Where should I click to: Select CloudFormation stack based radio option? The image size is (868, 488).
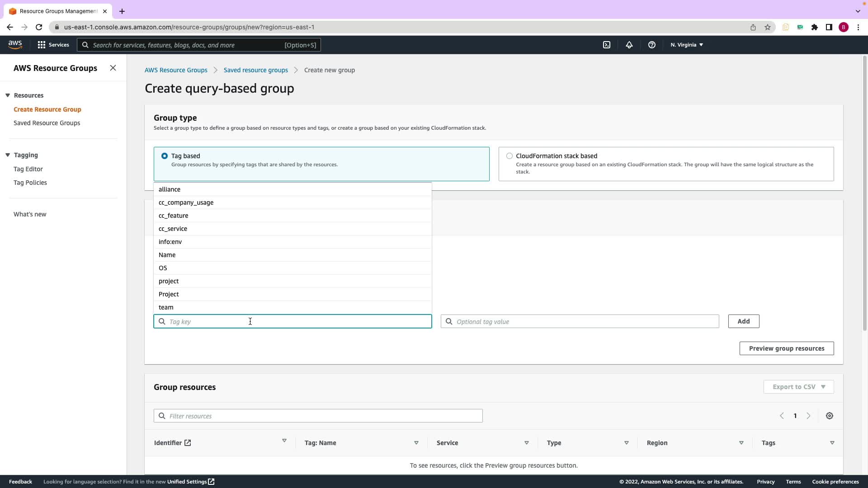pos(509,156)
